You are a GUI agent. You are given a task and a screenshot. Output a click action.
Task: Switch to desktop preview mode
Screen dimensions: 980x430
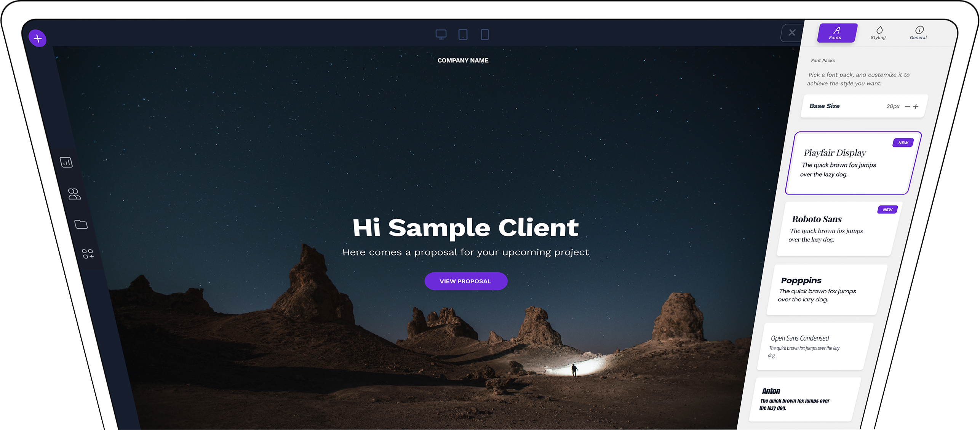442,34
